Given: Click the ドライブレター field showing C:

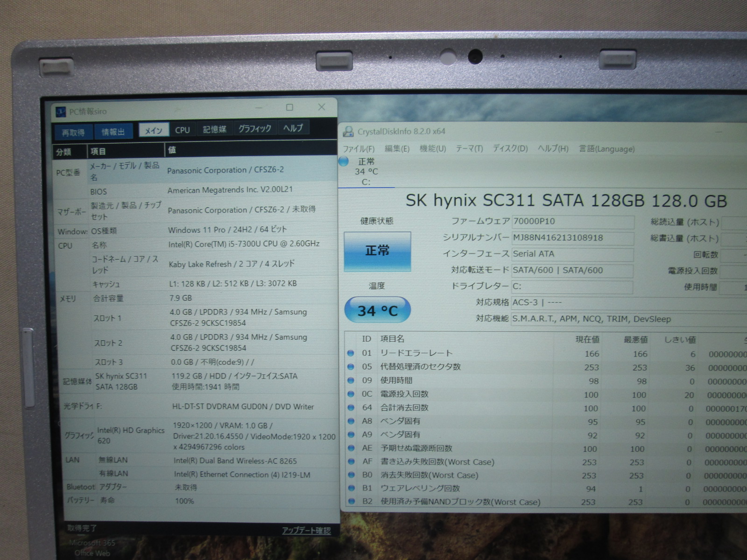Looking at the screenshot, I should pyautogui.click(x=572, y=287).
